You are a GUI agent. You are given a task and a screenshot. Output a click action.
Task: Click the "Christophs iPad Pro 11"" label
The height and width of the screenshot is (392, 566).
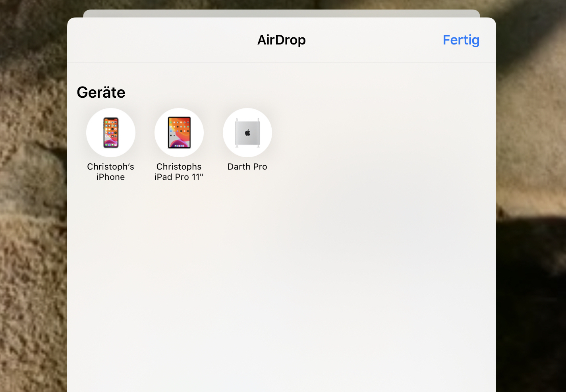(179, 172)
